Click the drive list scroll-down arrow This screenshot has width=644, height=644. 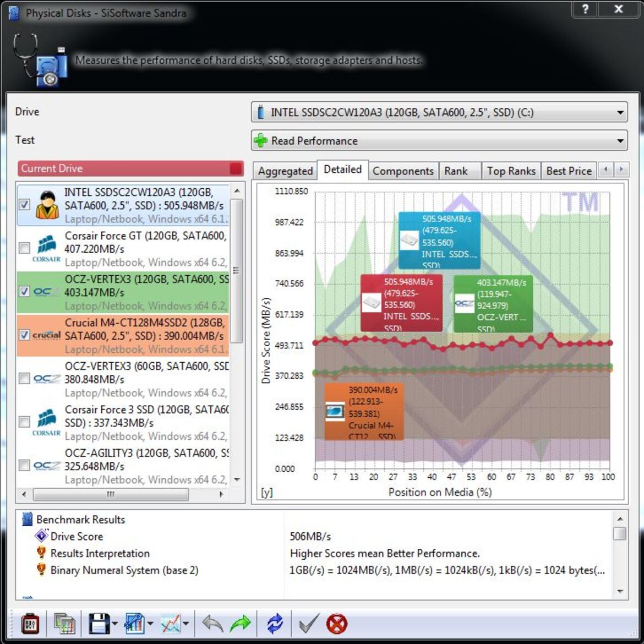coord(237,479)
